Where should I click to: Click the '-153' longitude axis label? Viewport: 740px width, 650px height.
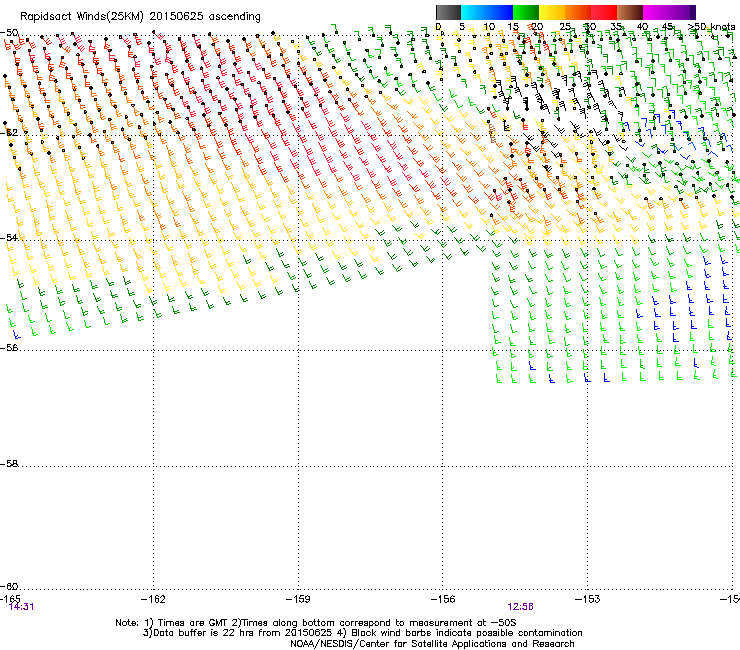pos(588,599)
